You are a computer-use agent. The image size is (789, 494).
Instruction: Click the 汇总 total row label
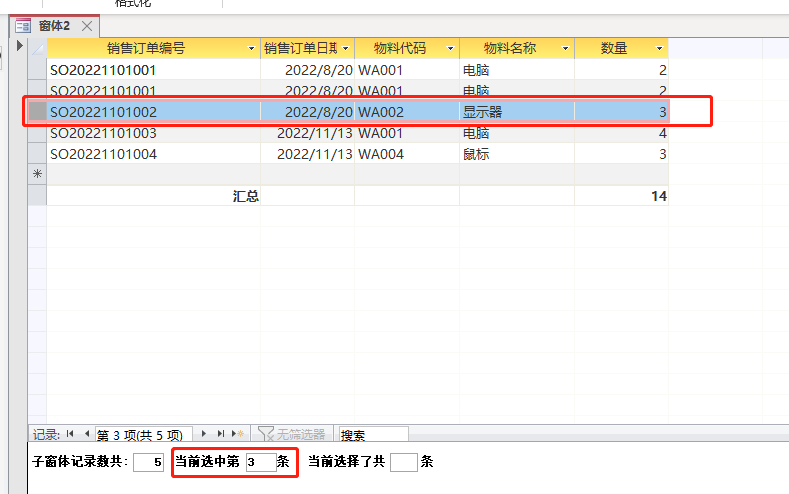point(246,196)
